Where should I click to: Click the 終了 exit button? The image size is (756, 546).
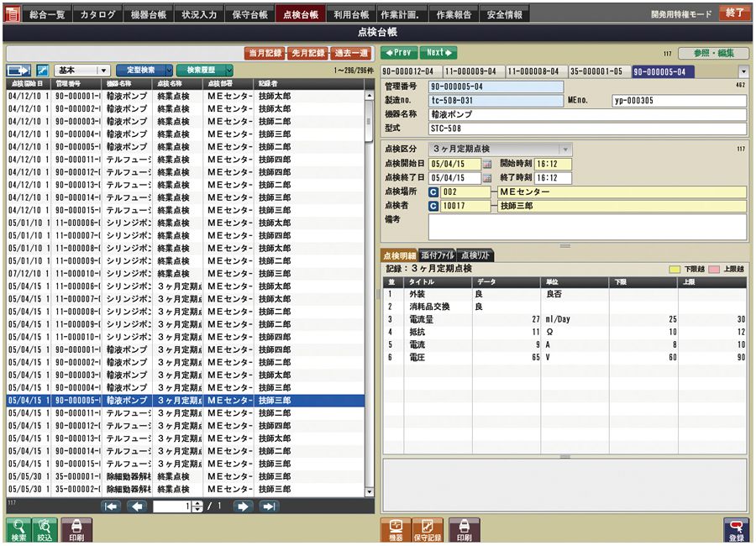tap(735, 13)
